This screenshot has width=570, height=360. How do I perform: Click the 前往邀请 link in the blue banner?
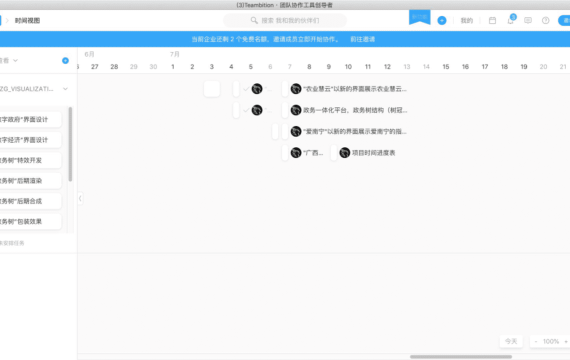click(362, 39)
